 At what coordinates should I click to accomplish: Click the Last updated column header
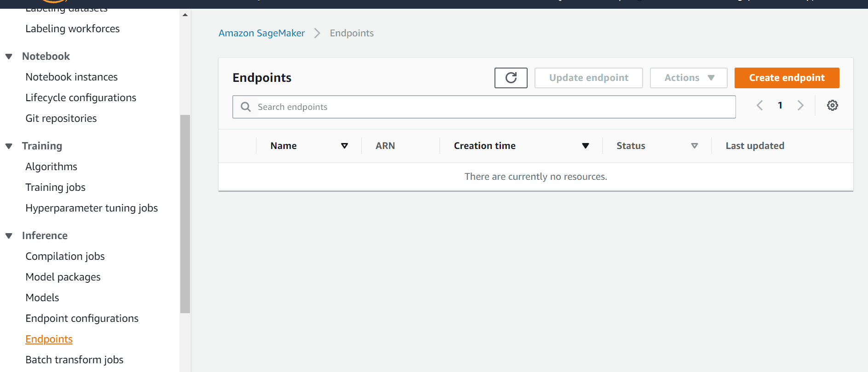755,146
